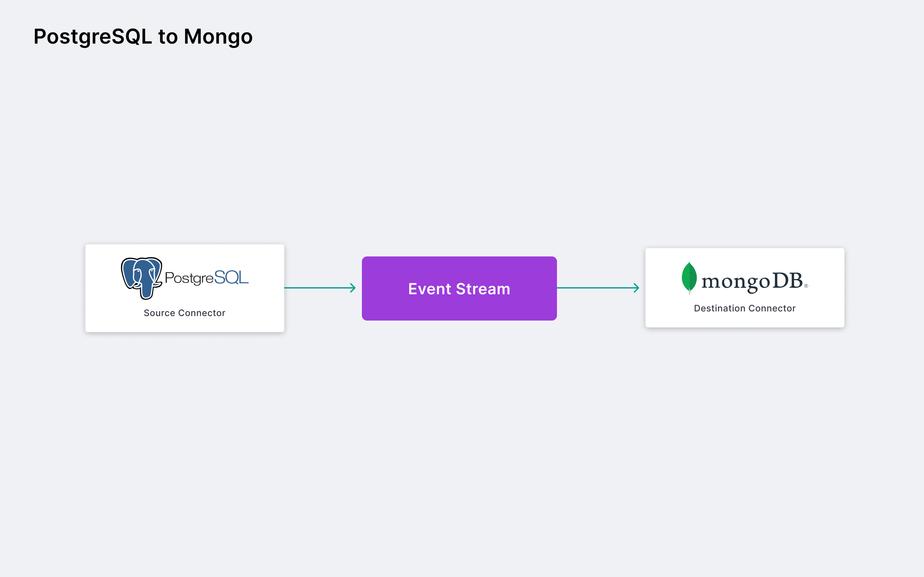The width and height of the screenshot is (924, 577).
Task: Click the MongoDB green leaf icon
Action: tap(689, 277)
